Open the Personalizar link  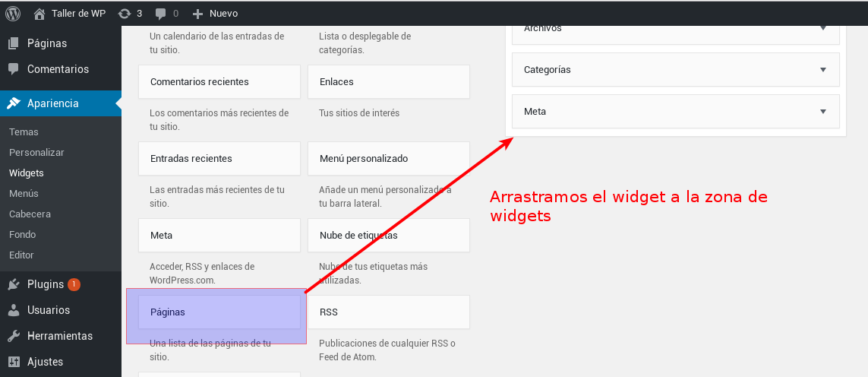[x=36, y=153]
